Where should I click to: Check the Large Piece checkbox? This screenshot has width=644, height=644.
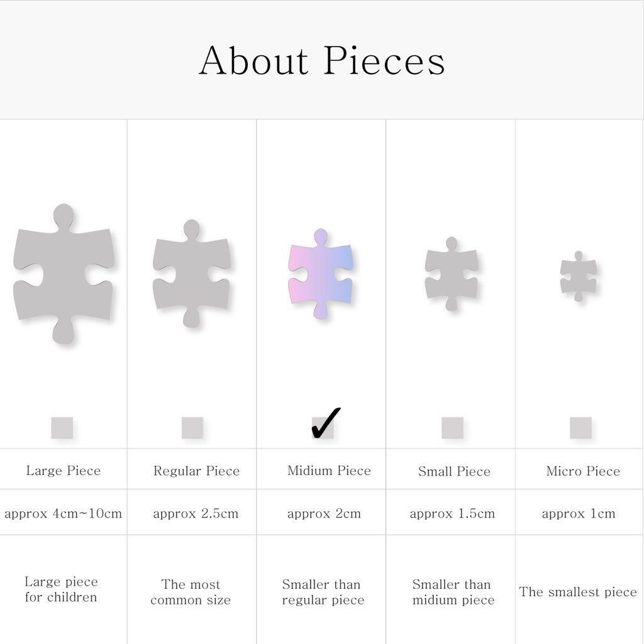tap(62, 428)
